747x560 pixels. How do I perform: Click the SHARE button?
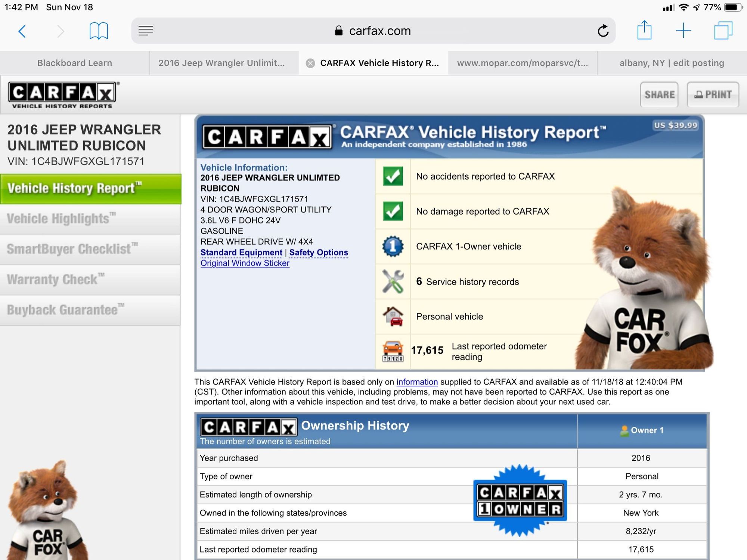pos(659,94)
